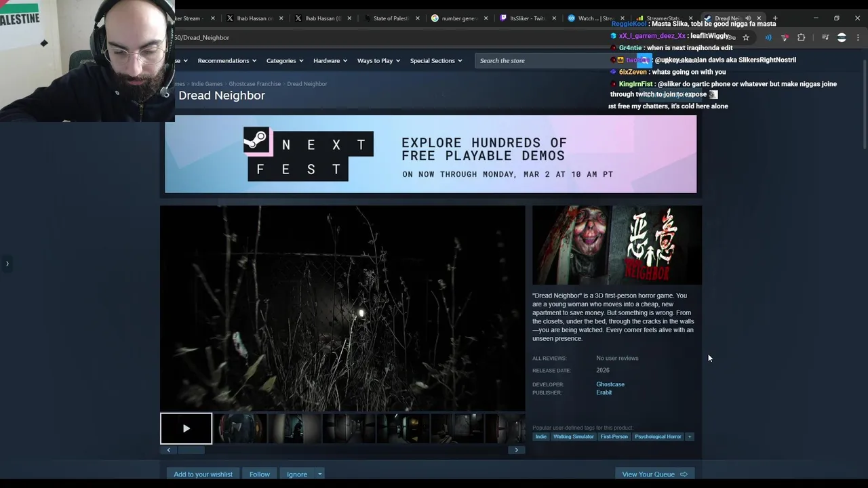Play the trailer video thumbnail
The height and width of the screenshot is (488, 868).
pos(186,428)
